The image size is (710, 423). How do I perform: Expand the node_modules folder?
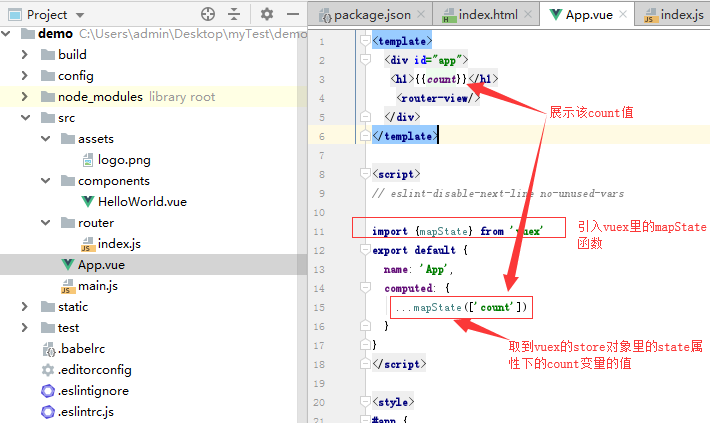coord(25,96)
